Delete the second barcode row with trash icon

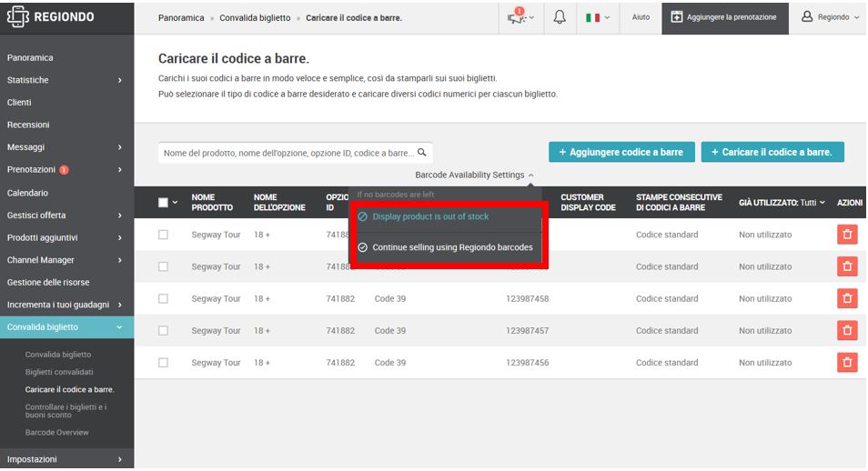847,266
